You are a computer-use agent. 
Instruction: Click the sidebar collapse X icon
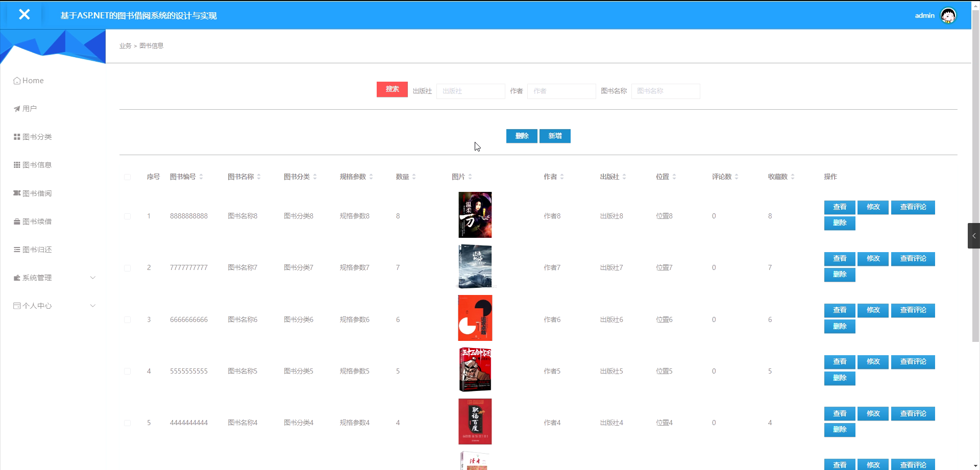pyautogui.click(x=24, y=14)
